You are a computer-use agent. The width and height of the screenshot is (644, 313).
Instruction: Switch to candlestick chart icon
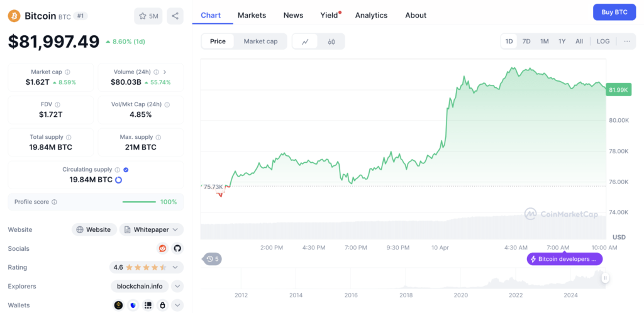331,41
